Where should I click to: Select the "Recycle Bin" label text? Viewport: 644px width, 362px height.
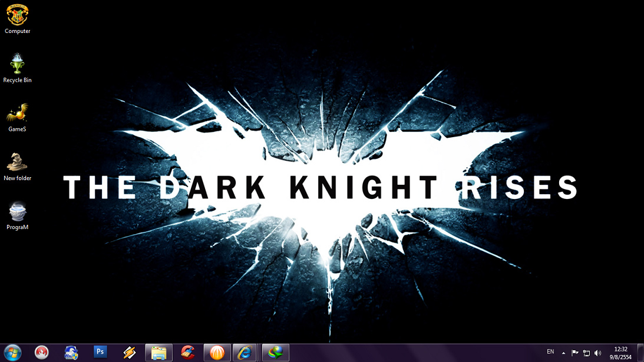click(x=17, y=80)
